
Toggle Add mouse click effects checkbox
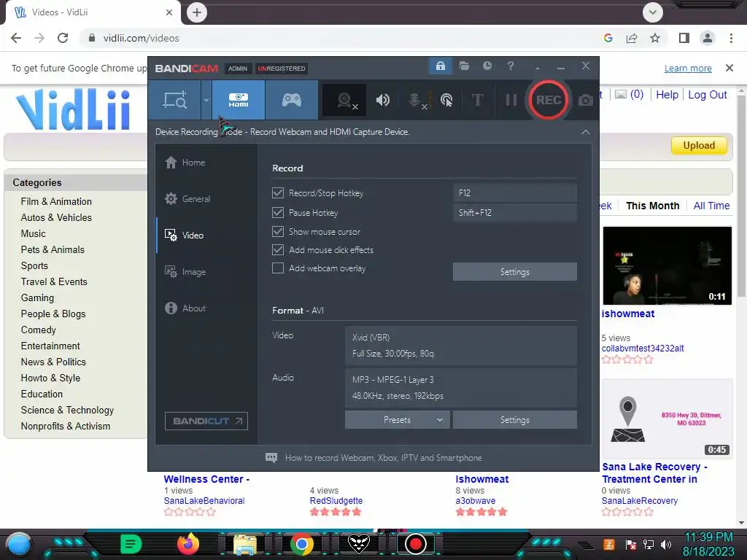tap(278, 249)
